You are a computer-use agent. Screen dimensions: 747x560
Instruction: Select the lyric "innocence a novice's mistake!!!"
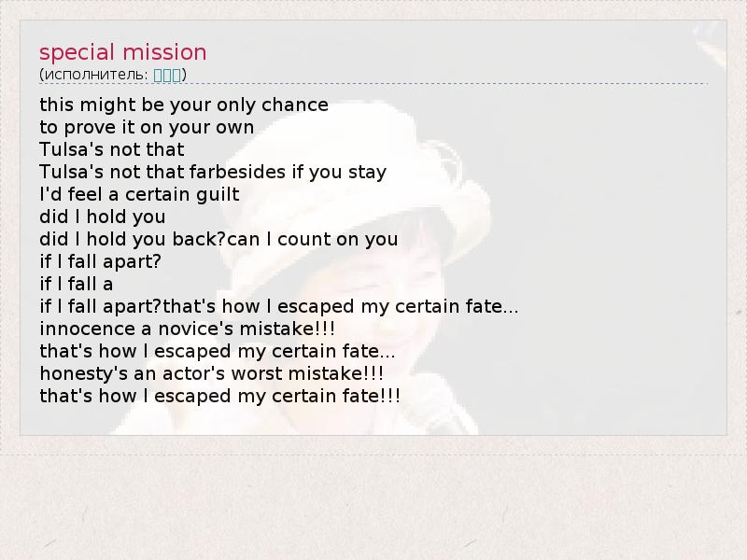pyautogui.click(x=187, y=329)
